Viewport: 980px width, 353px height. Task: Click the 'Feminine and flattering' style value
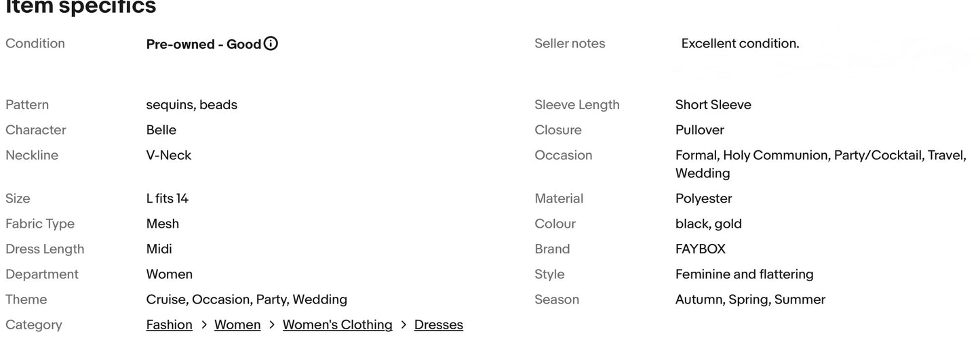pos(744,274)
